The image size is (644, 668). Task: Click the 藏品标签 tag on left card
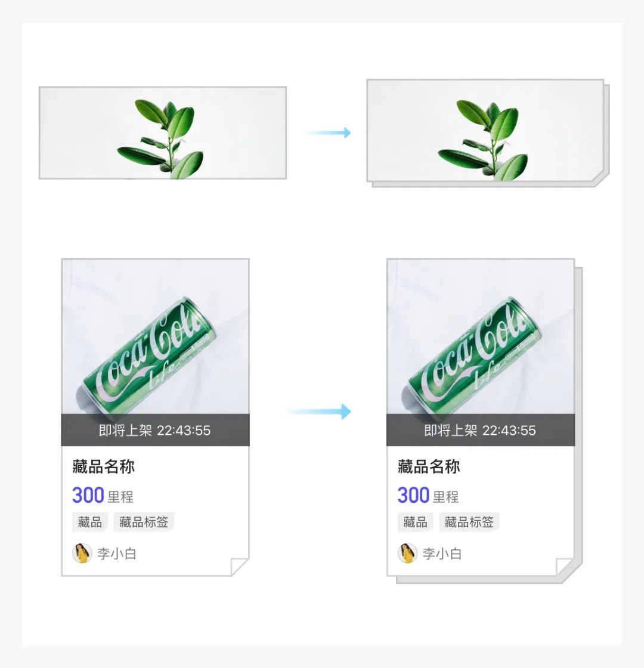pos(144,522)
